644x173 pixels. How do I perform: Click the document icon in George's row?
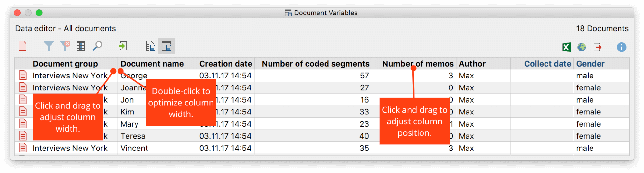coord(23,76)
